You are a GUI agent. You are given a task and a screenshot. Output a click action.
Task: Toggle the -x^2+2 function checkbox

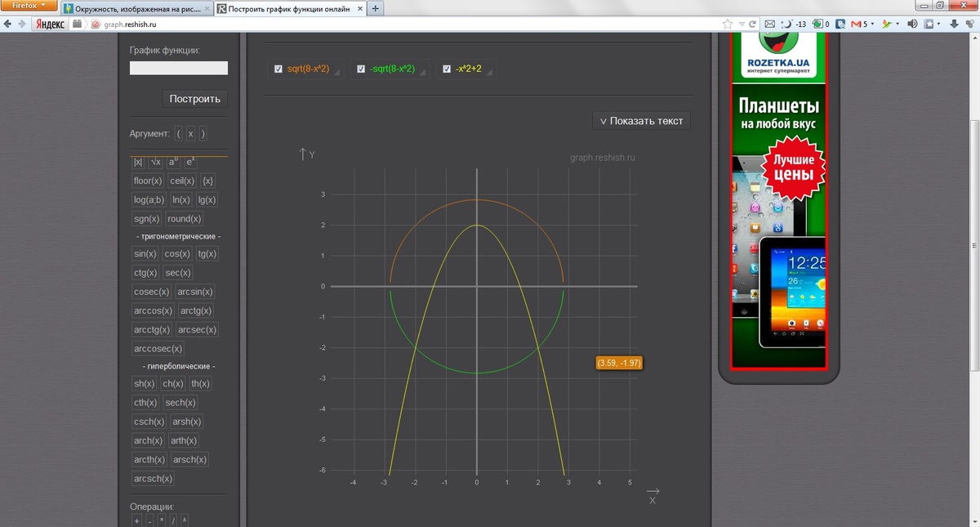pos(447,69)
